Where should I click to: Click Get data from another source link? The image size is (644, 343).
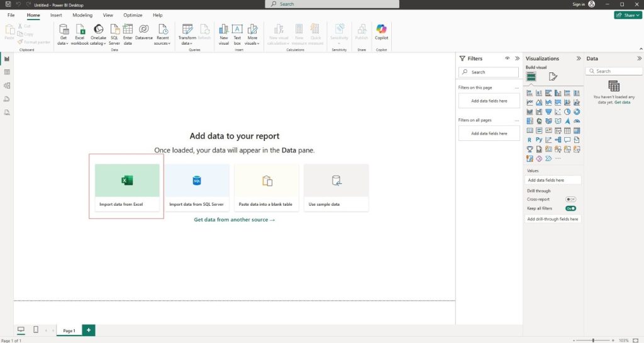tap(235, 220)
